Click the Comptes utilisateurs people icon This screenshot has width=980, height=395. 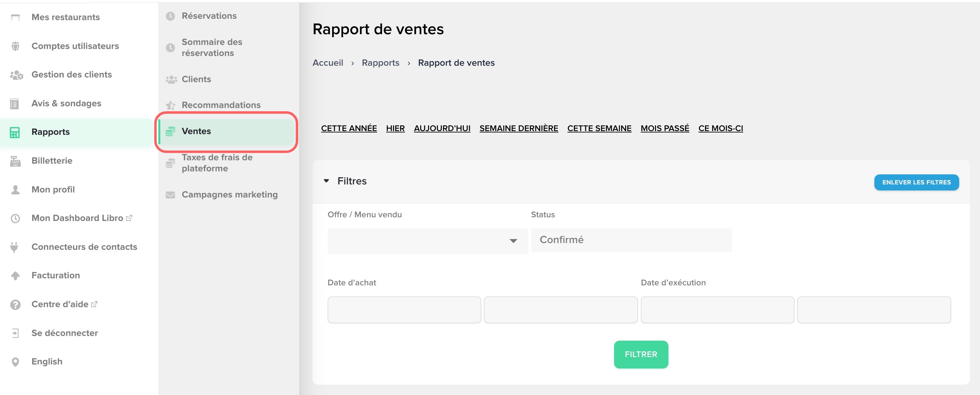[x=15, y=46]
